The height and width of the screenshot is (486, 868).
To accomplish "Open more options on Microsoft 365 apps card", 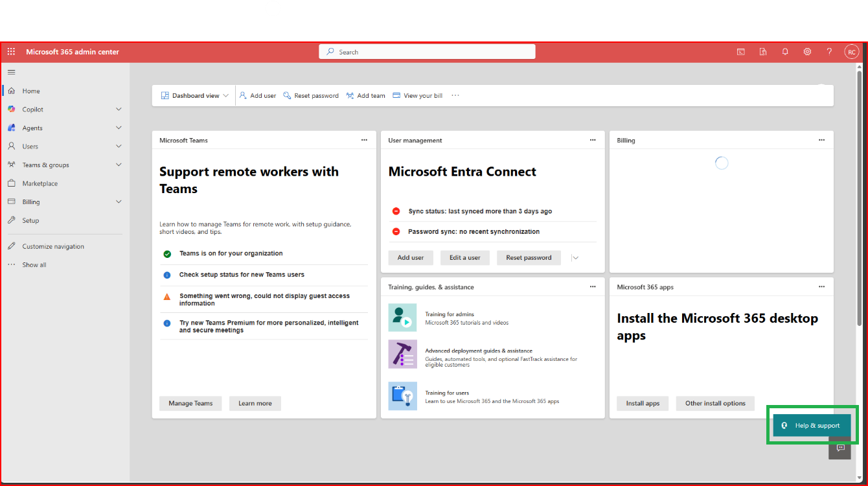I will 821,286.
